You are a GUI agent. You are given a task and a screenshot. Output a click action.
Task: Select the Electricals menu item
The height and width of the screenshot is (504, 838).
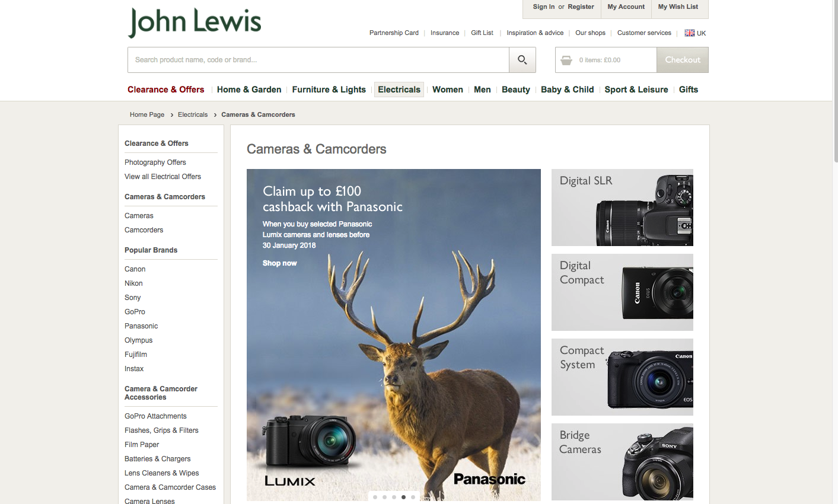399,90
